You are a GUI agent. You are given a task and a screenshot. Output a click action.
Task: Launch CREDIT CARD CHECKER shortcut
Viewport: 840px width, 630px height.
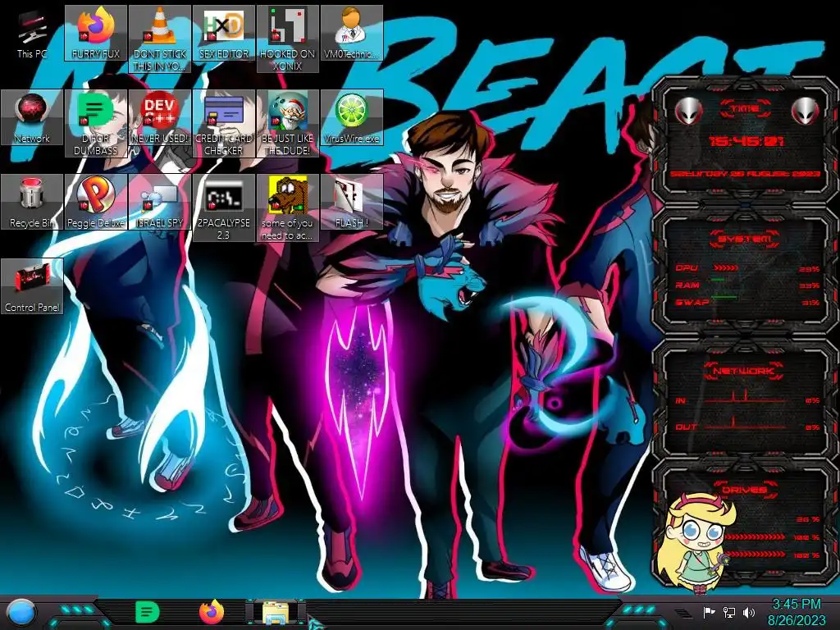tap(223, 123)
